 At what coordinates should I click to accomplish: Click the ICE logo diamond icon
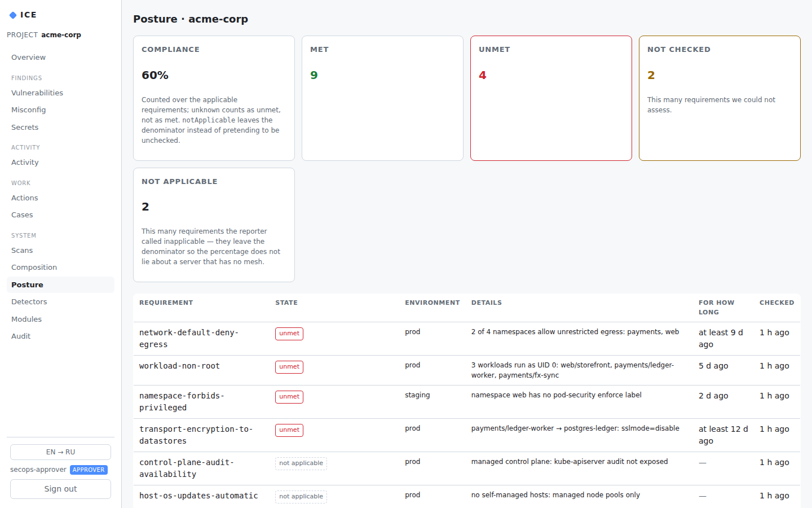click(13, 15)
